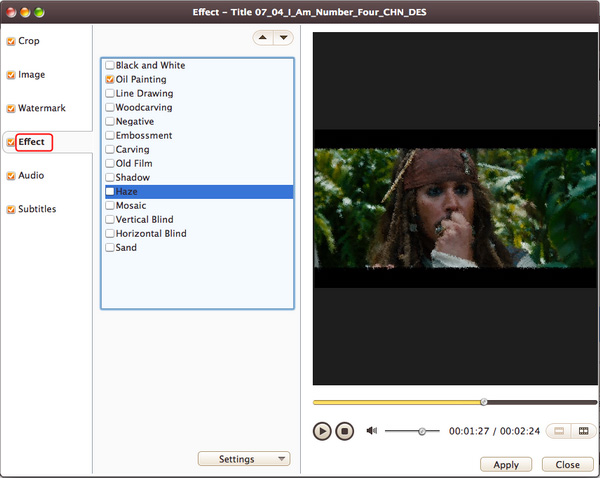Screen dimensions: 600x478
Task: Enable the Black and White effect checkbox
Action: click(110, 65)
